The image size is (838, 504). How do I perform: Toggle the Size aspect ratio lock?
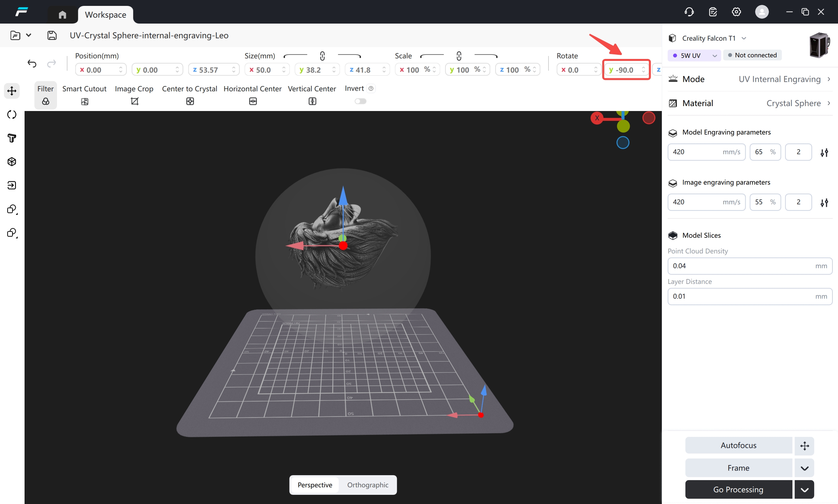click(322, 56)
